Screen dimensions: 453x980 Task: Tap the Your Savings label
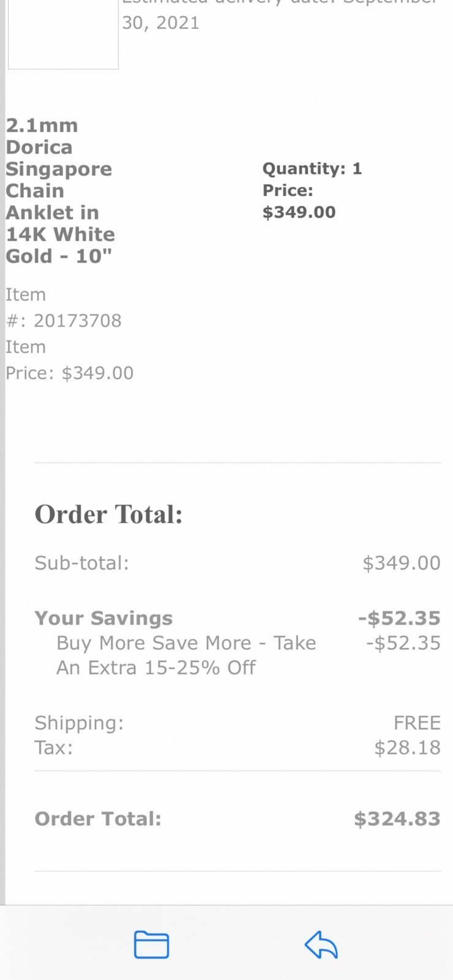tap(103, 618)
